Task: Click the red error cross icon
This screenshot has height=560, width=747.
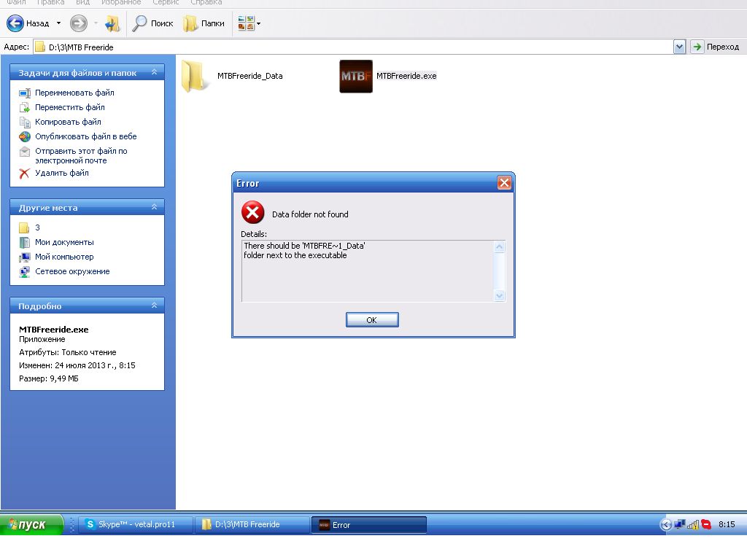Action: (x=253, y=212)
